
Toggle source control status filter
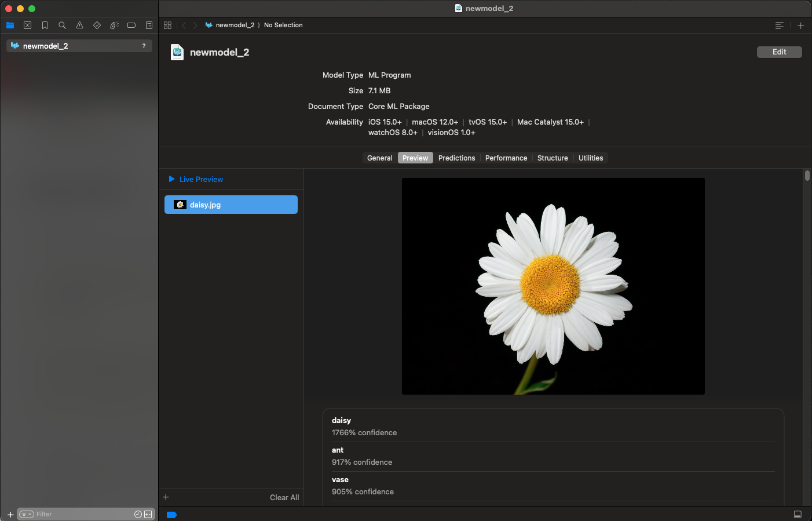(148, 514)
